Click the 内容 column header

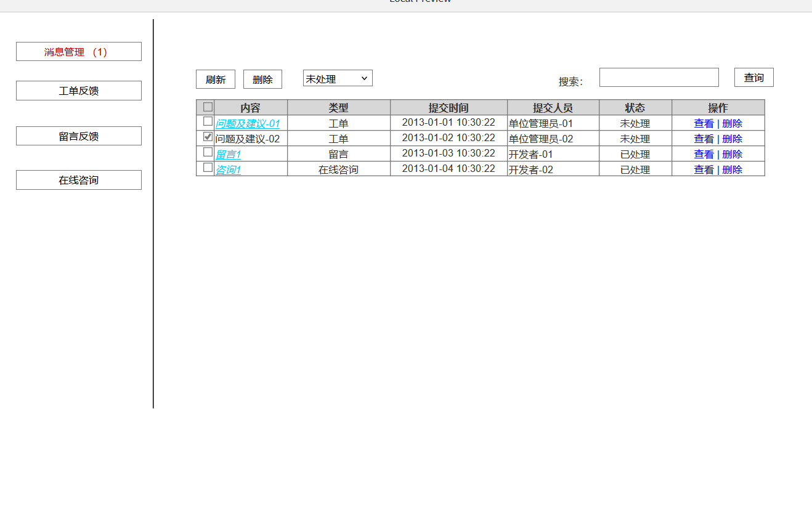251,108
